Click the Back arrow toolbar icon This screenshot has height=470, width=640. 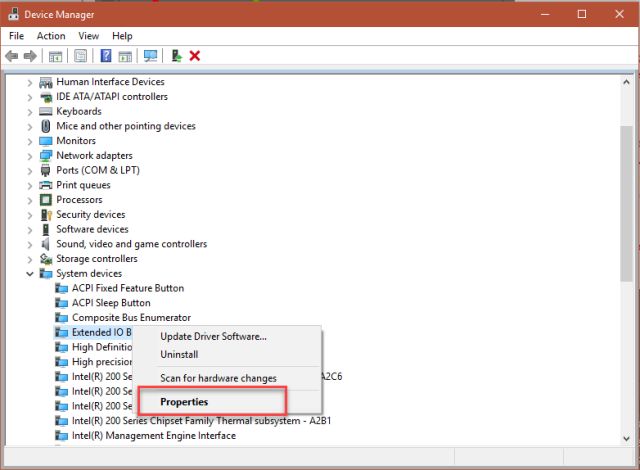(x=12, y=56)
